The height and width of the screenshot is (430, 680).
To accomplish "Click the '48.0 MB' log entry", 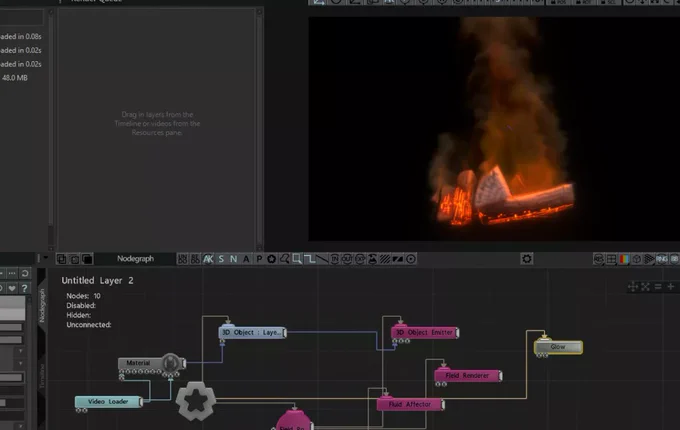I will [x=14, y=78].
